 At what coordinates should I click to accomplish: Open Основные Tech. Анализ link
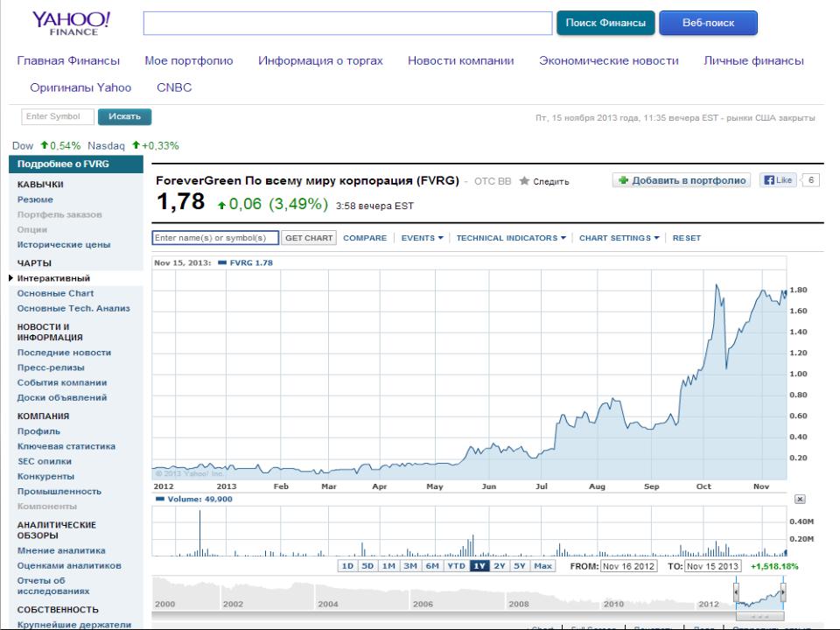(x=73, y=308)
